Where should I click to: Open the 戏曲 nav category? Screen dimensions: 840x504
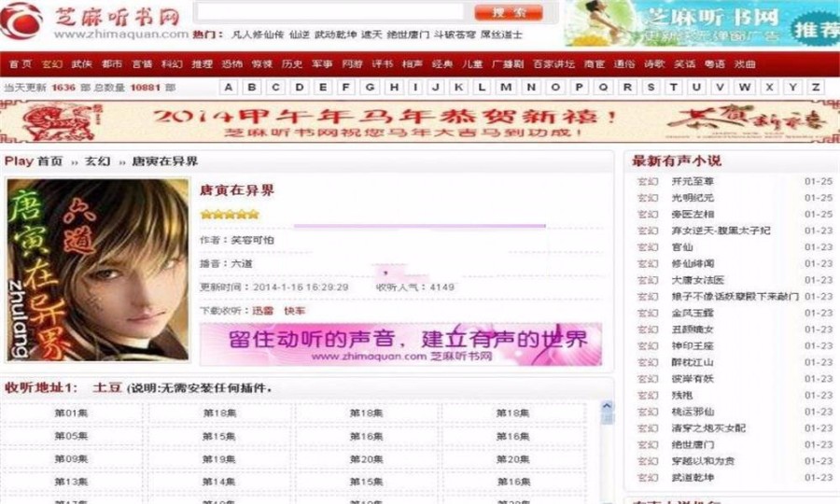[x=745, y=64]
